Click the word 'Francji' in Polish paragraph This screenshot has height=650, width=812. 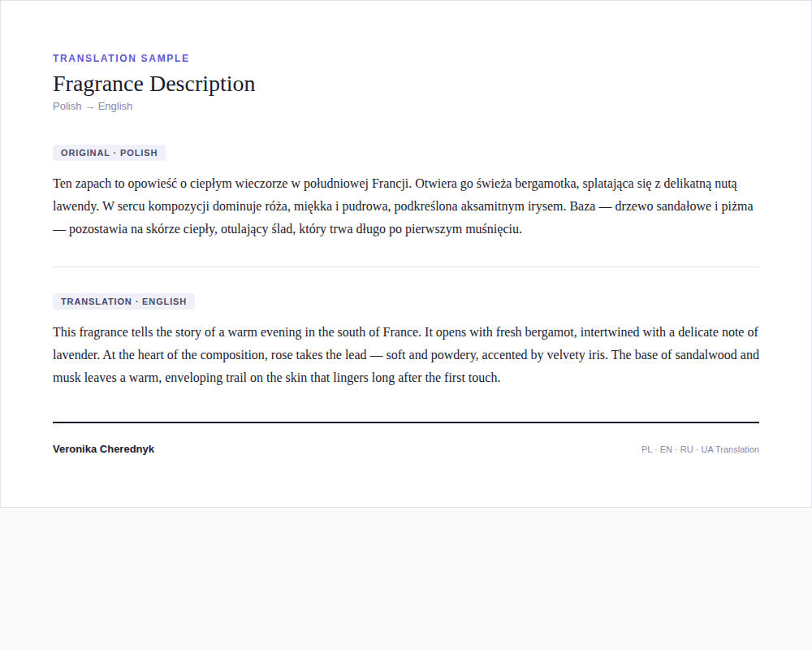click(x=391, y=184)
